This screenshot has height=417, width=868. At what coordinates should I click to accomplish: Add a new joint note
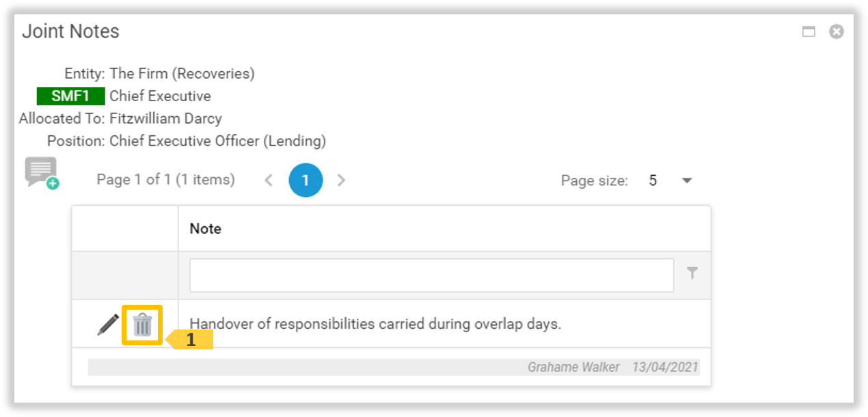[42, 173]
